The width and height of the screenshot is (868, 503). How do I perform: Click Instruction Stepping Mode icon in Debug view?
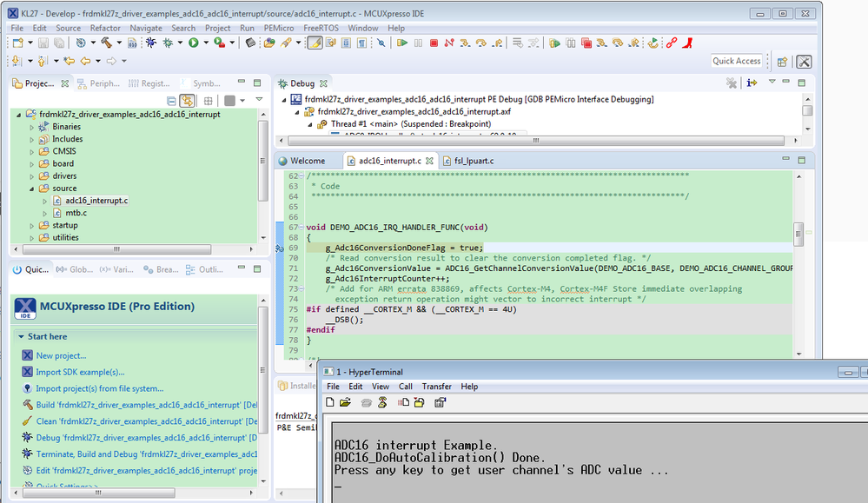tap(752, 83)
